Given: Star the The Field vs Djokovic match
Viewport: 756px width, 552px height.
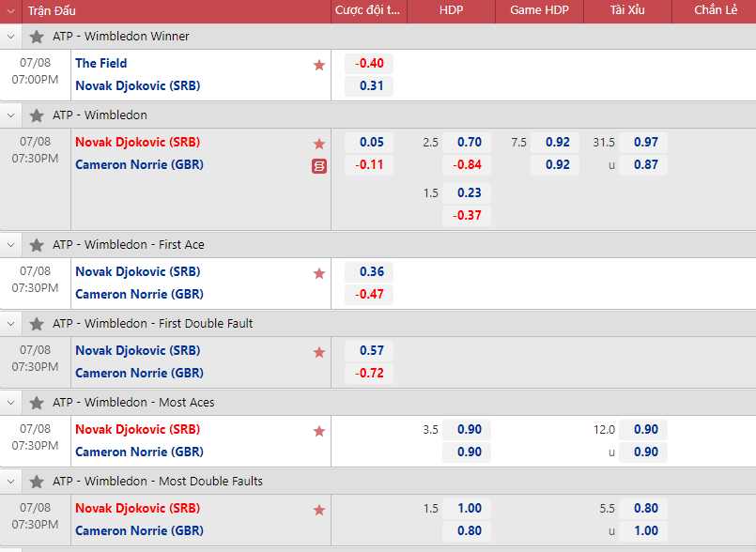Looking at the screenshot, I should [x=319, y=65].
